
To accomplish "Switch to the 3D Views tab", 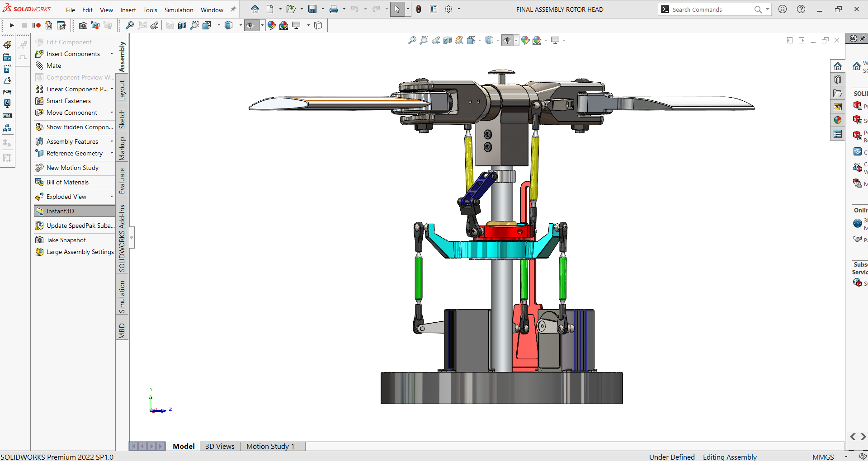I will (x=220, y=447).
